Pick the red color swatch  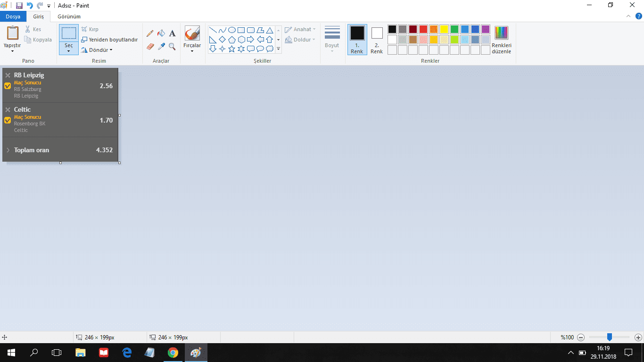pyautogui.click(x=423, y=29)
